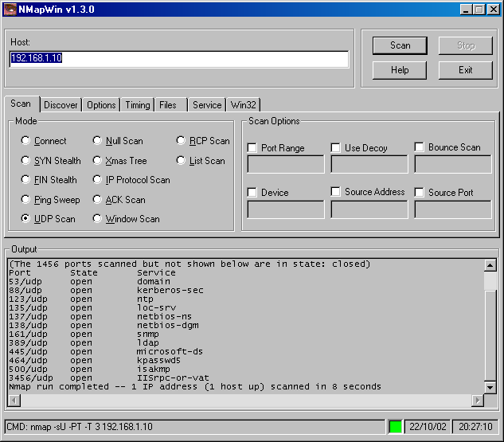Click the output scroll down arrow

click(490, 388)
